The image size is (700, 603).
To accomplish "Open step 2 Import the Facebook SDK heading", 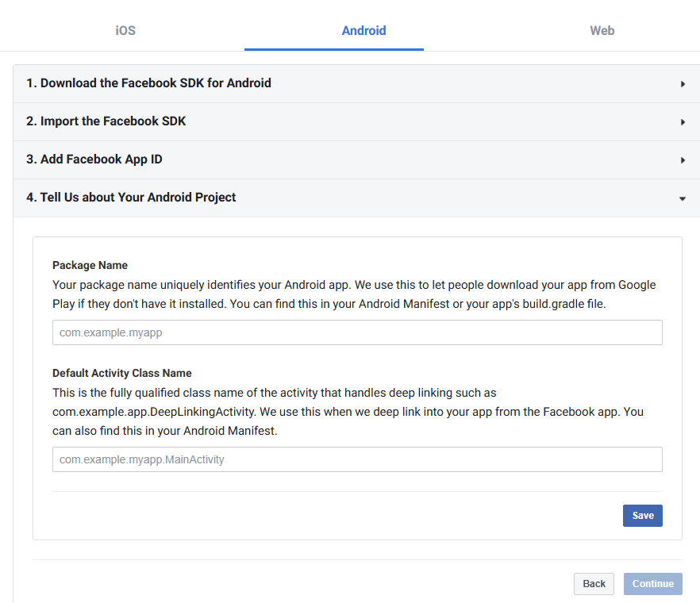I will tap(106, 121).
